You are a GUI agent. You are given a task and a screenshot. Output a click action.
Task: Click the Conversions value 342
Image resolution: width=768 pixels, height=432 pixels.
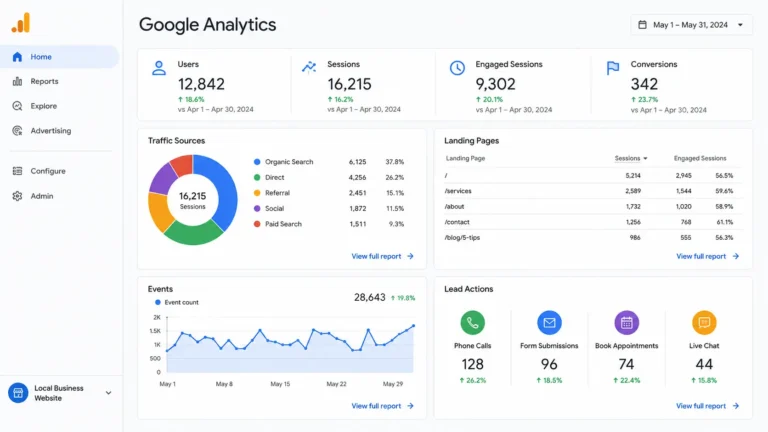coord(644,84)
